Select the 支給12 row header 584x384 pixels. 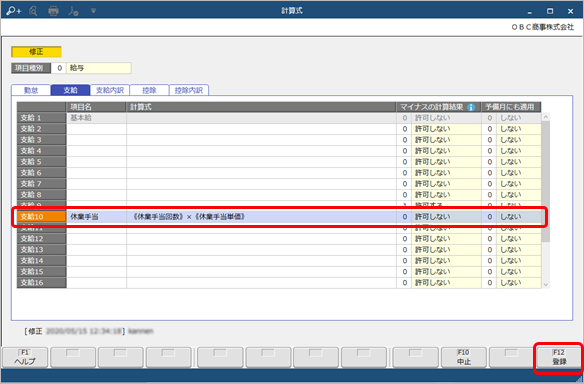(x=41, y=239)
